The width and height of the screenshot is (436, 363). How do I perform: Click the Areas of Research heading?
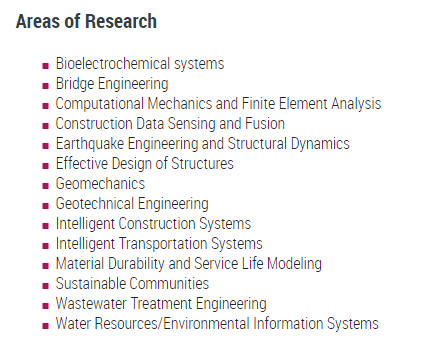pyautogui.click(x=86, y=22)
